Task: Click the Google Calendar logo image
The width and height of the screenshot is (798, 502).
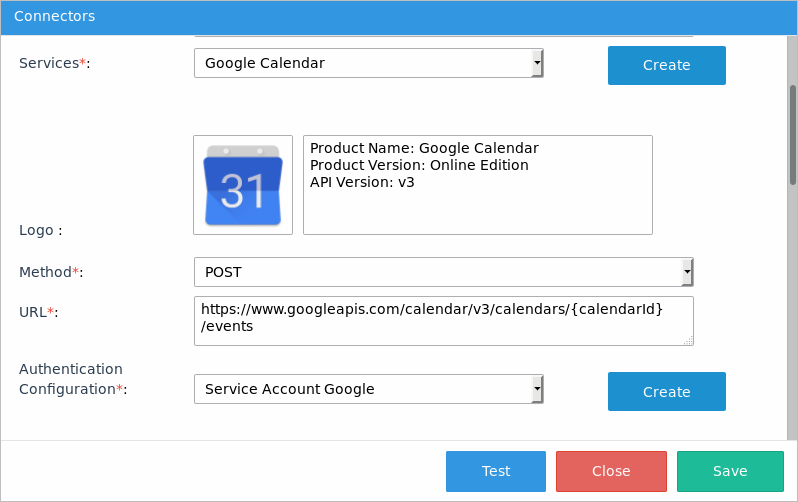Action: coord(242,185)
